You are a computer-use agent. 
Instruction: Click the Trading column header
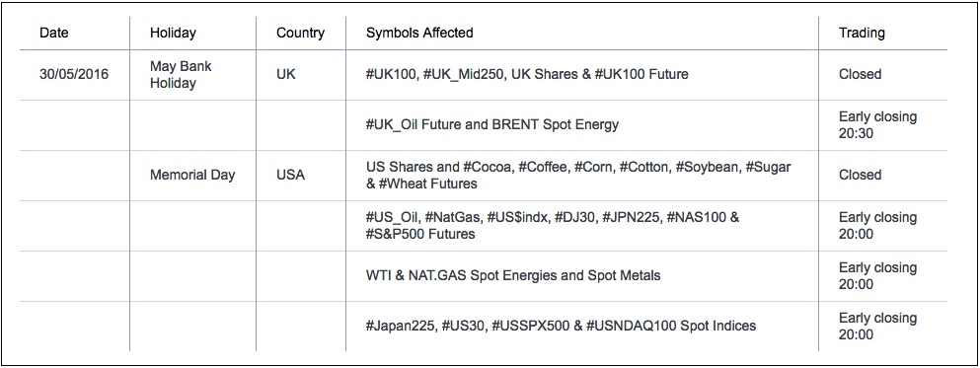(x=862, y=34)
